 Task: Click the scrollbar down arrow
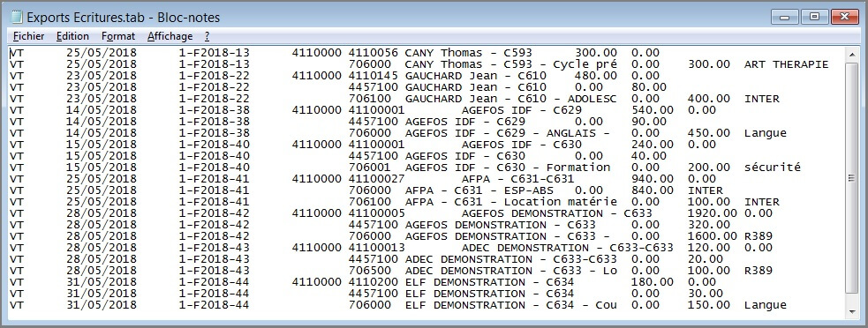pyautogui.click(x=852, y=312)
